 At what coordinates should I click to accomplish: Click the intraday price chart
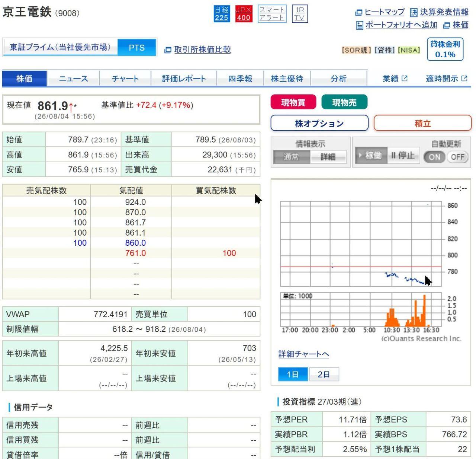[x=361, y=244]
